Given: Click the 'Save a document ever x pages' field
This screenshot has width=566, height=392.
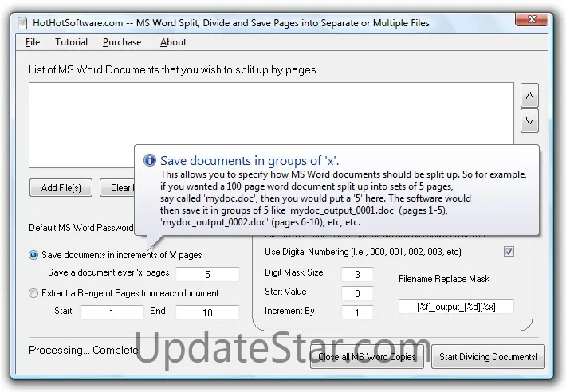Looking at the screenshot, I should [207, 274].
